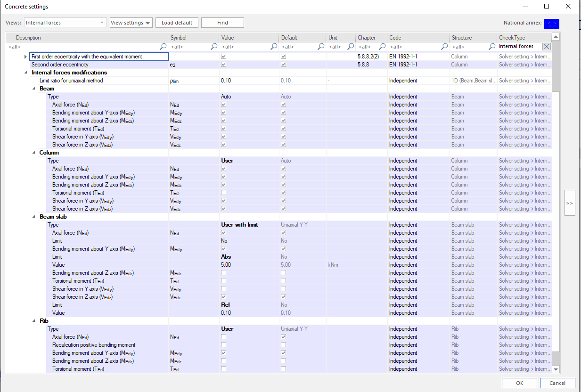Collapse the Beam slab group
Screen dimensions: 581x392
coord(34,217)
